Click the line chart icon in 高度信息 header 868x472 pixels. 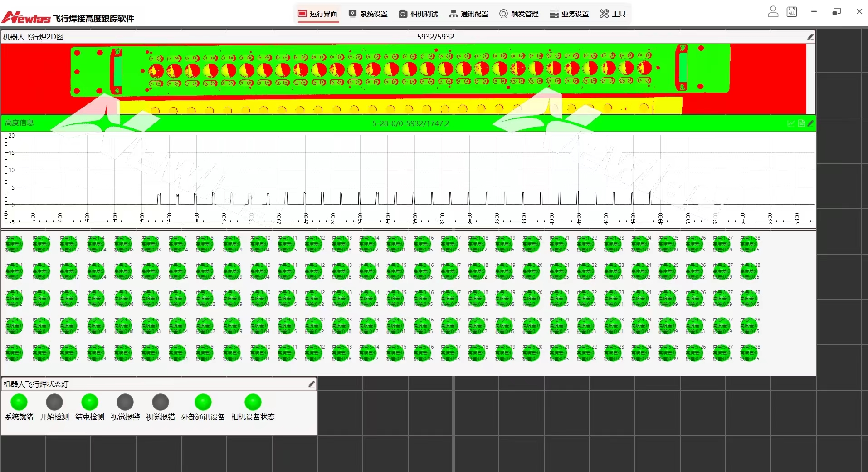791,123
